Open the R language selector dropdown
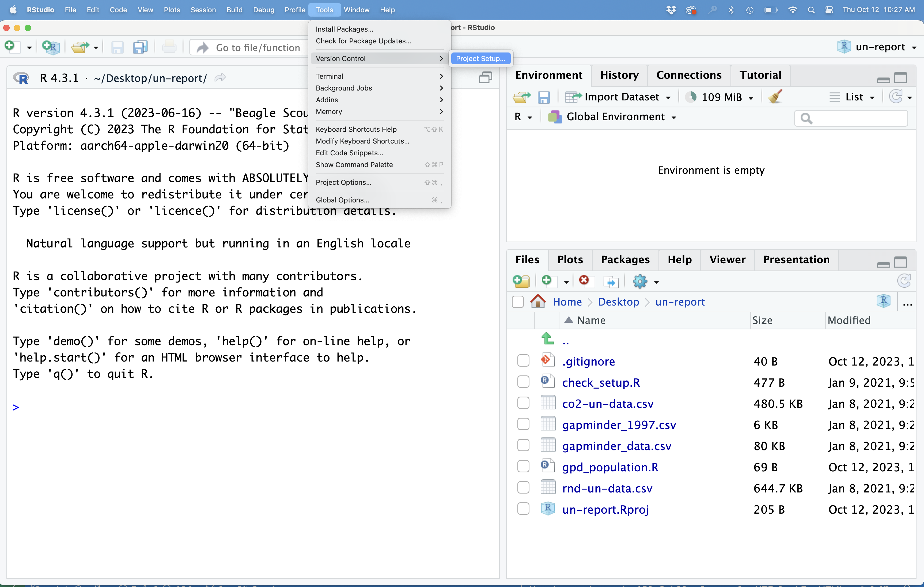Image resolution: width=924 pixels, height=587 pixels. 523,117
